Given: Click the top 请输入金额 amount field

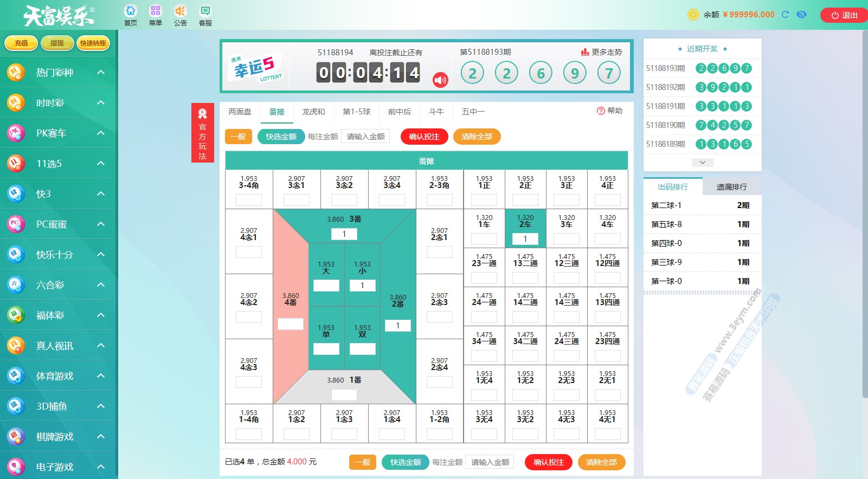Looking at the screenshot, I should (x=365, y=137).
